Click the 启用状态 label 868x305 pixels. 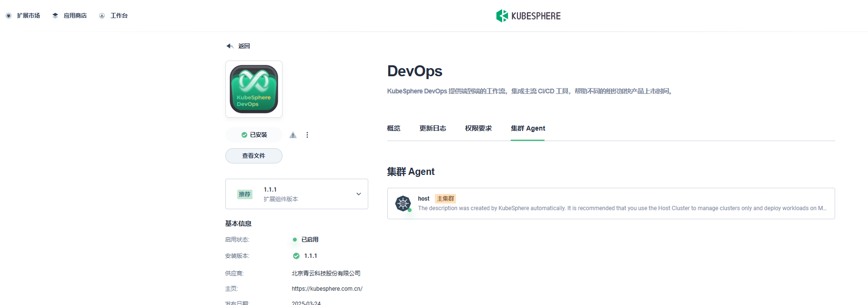237,240
